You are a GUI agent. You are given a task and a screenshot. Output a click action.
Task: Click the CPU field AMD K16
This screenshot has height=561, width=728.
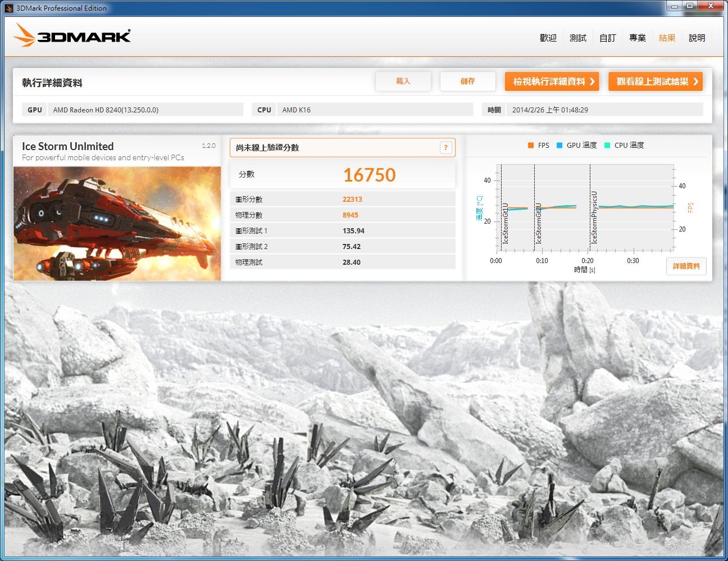375,110
